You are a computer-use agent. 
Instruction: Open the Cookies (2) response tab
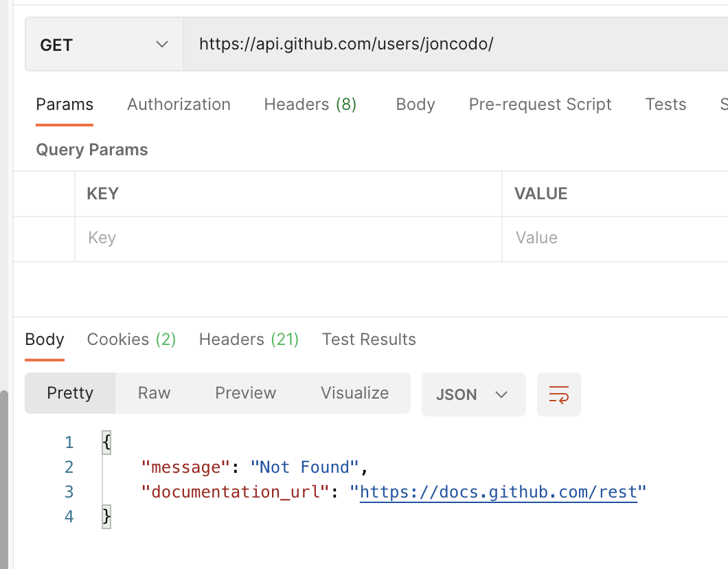[130, 339]
